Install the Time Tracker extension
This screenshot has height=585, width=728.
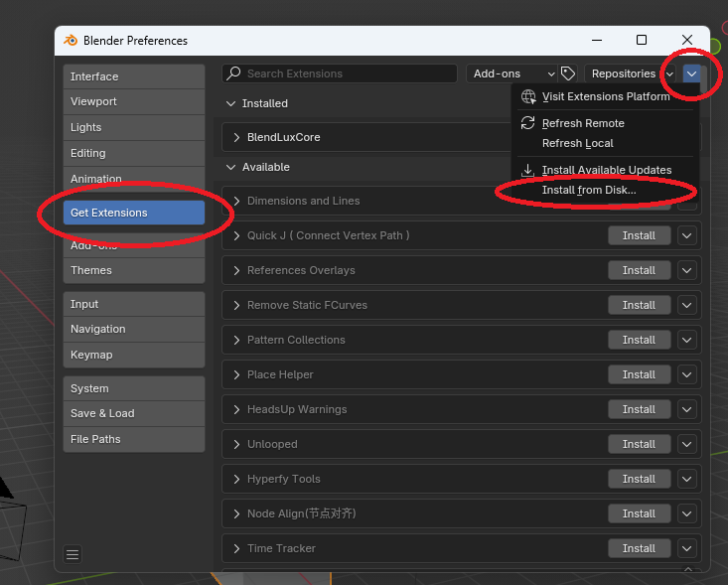[x=639, y=548]
